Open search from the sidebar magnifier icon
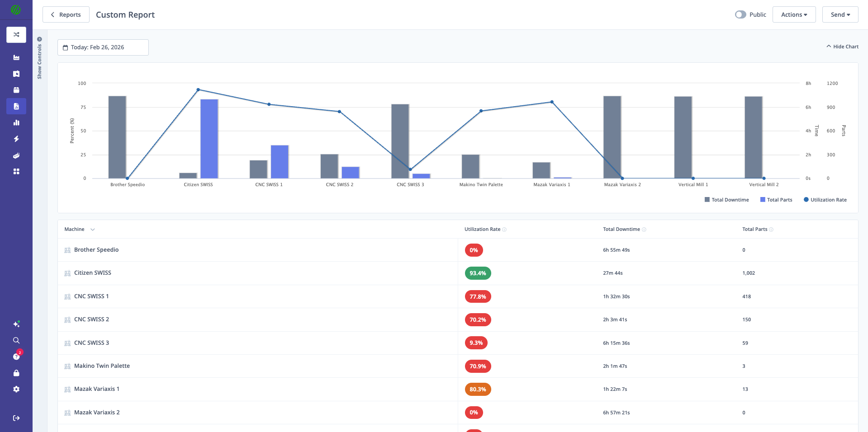Viewport: 868px width, 432px height. pos(16,340)
